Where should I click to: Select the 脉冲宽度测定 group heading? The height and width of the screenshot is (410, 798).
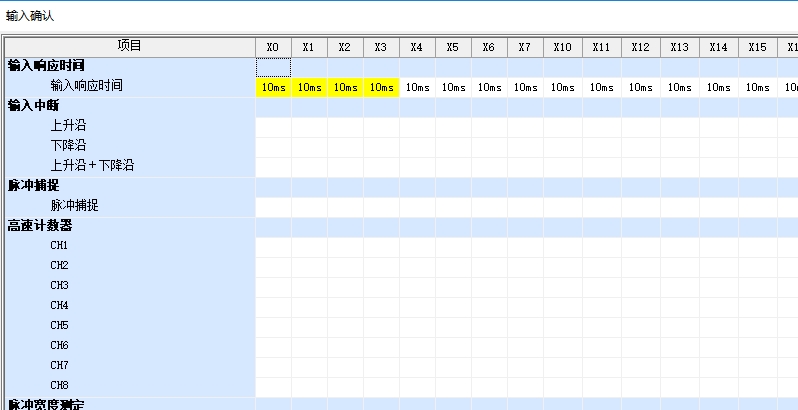point(46,404)
